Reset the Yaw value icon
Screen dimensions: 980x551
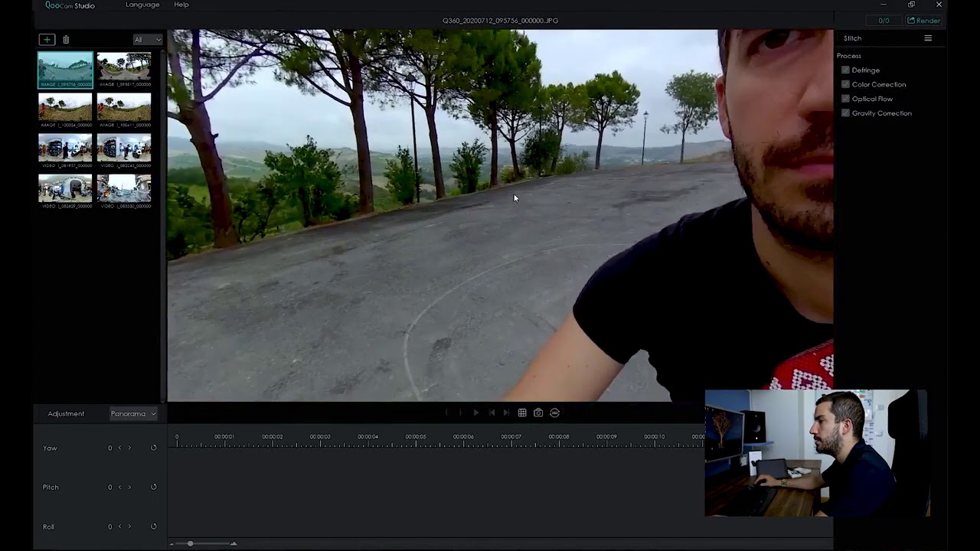[153, 448]
